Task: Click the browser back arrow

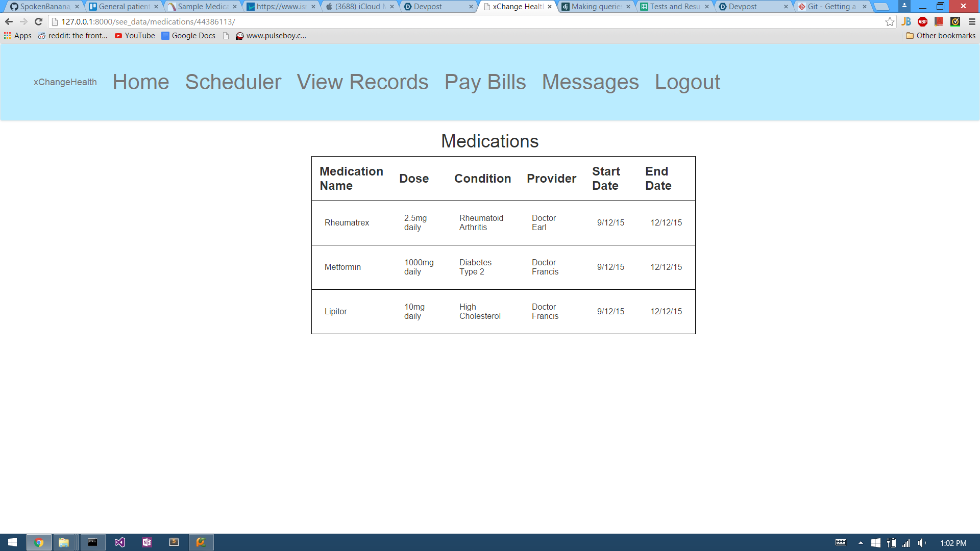Action: point(9,21)
